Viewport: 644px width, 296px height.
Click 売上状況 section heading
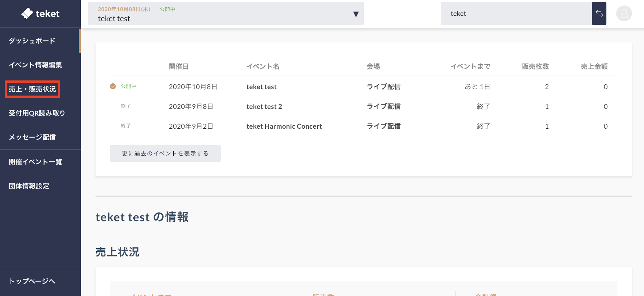117,252
